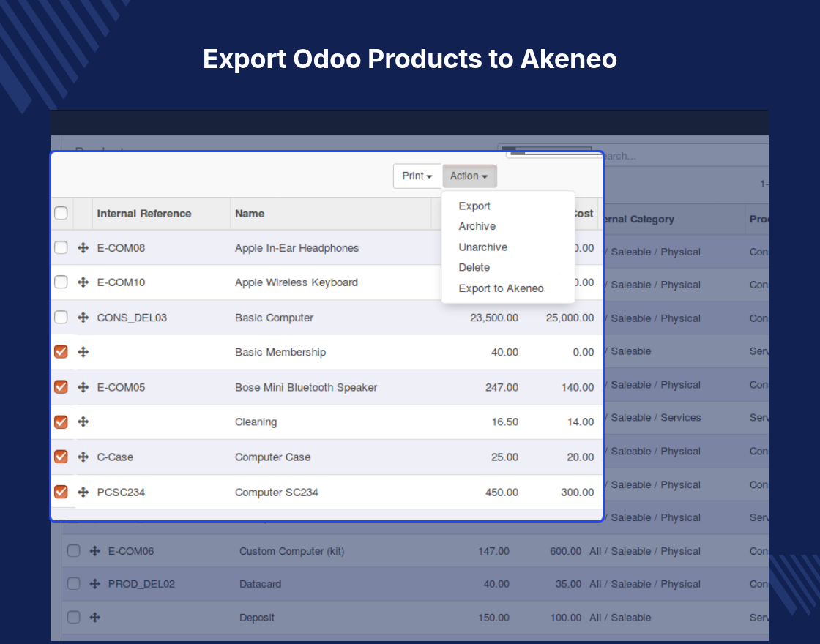
Task: Check the Deposit row checkbox
Action: tap(74, 617)
